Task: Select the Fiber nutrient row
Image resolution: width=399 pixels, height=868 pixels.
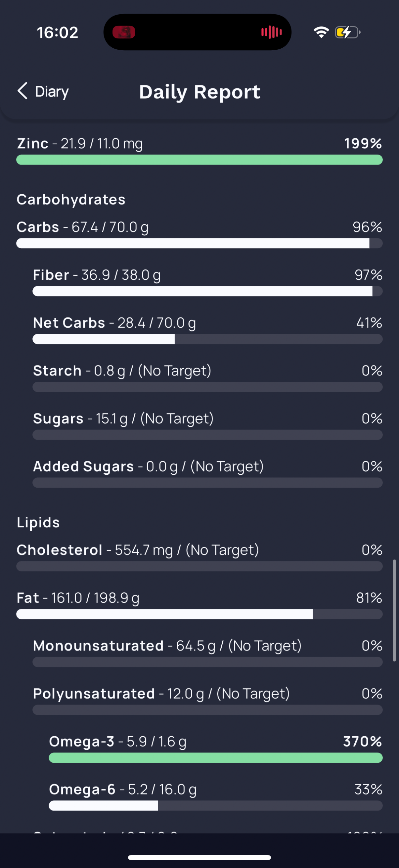Action: (207, 282)
